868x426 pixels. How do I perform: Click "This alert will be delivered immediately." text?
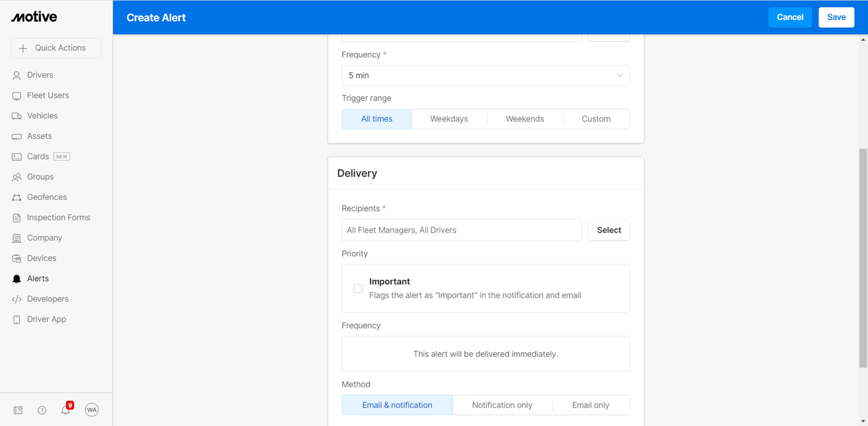coord(486,354)
